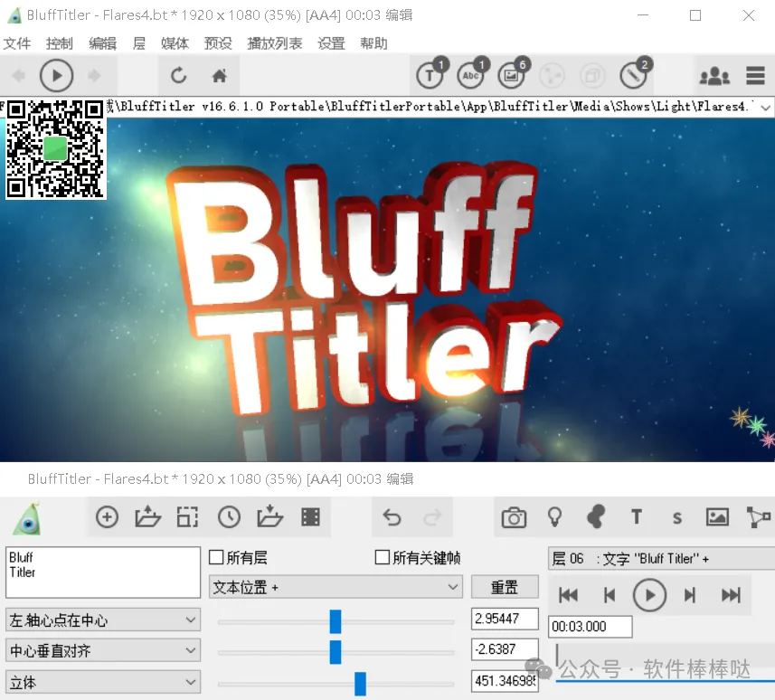Jump to the first keyframe button
Image resolution: width=775 pixels, height=700 pixels.
(x=569, y=595)
